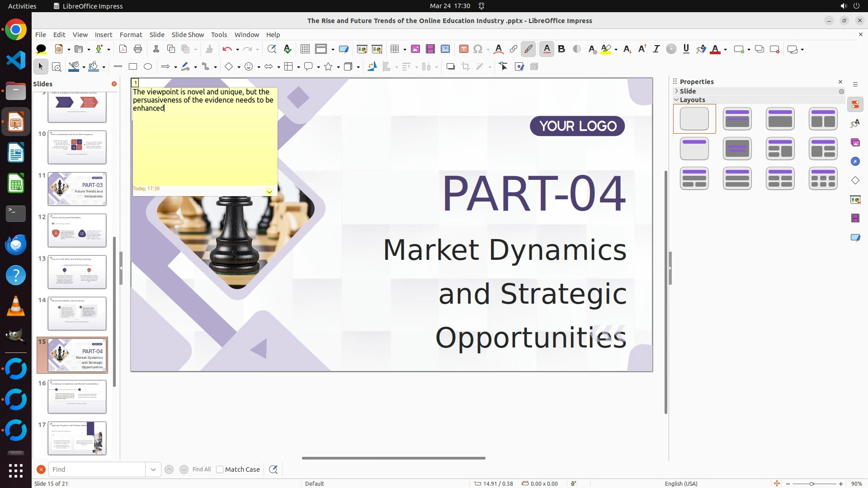Open the Format menu
Viewport: 868px width, 488px height.
[x=131, y=35]
